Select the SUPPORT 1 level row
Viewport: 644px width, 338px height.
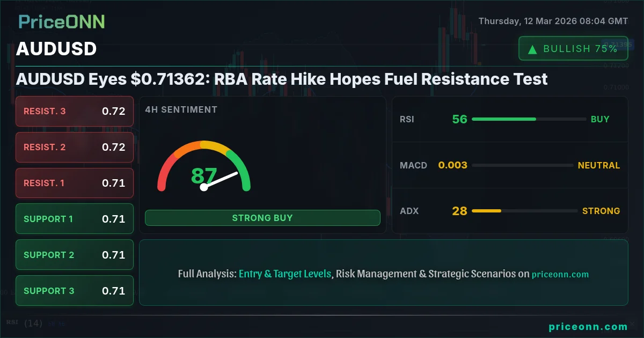75,219
